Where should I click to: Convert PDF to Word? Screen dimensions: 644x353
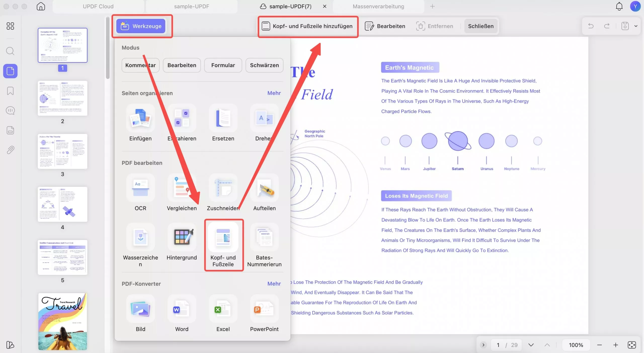(182, 310)
